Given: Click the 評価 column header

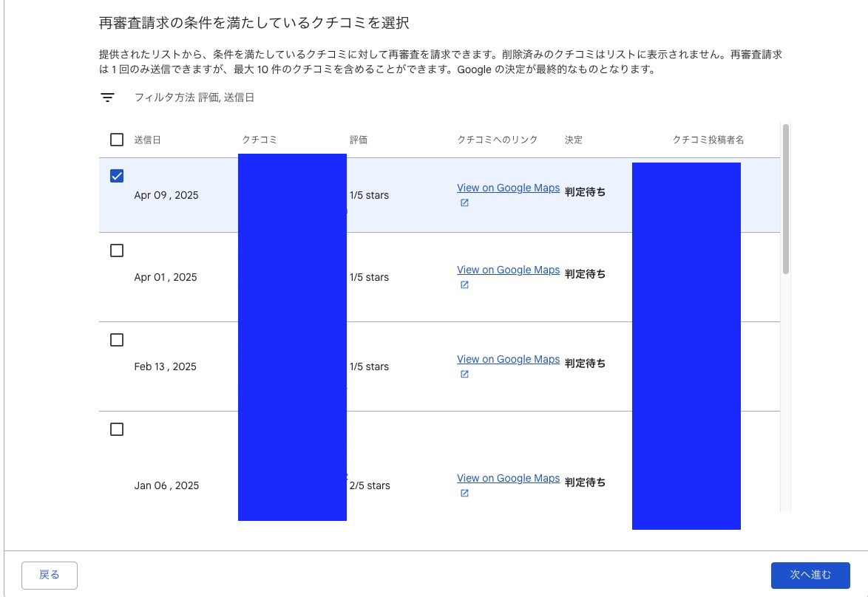Looking at the screenshot, I should [358, 140].
